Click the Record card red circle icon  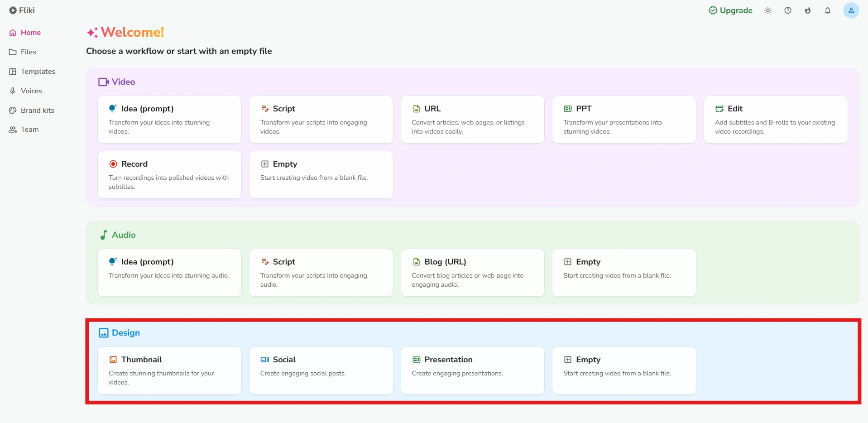[x=113, y=164]
